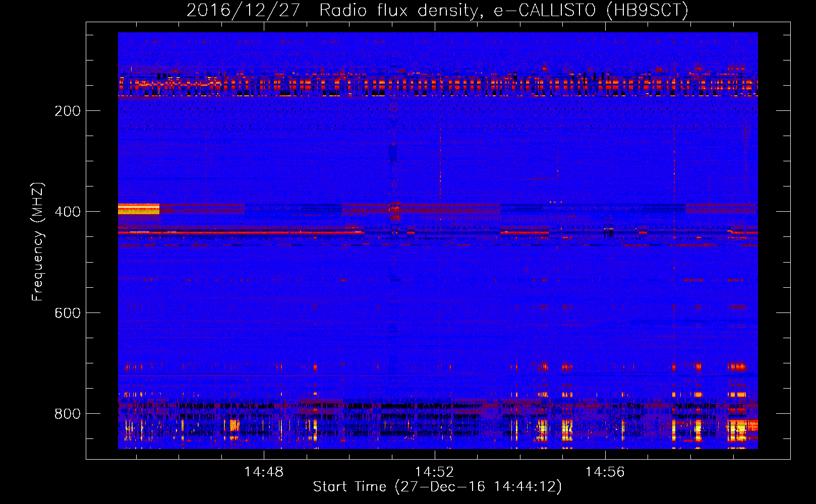This screenshot has width=816, height=504.
Task: Click the 'Start Time (27-Dec-16 14:44:12)' axis title
Action: pyautogui.click(x=437, y=487)
